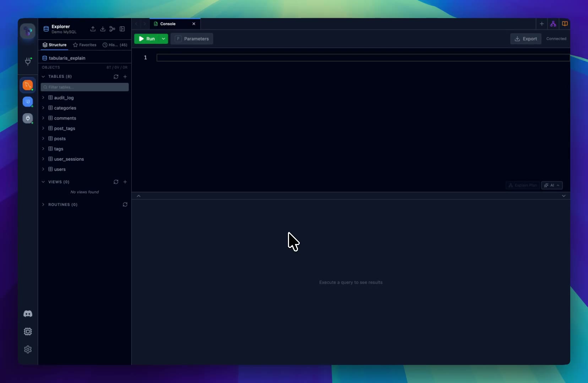Image resolution: width=588 pixels, height=383 pixels.
Task: Open the Run button dropdown arrow
Action: [163, 39]
